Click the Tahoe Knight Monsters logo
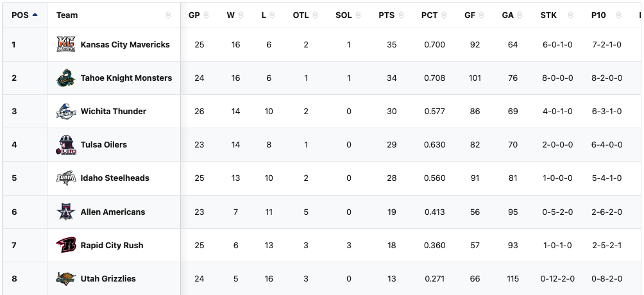The height and width of the screenshot is (295, 644). click(66, 78)
